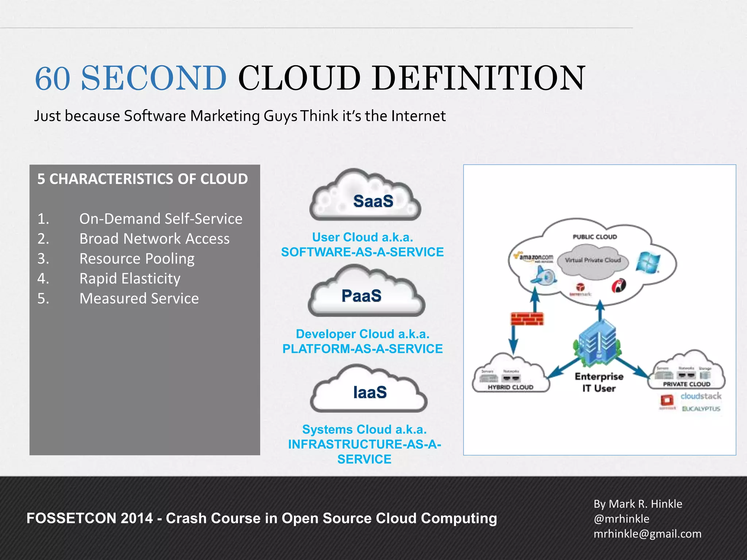Click the cloudstack logo
This screenshot has width=747, height=560.
point(701,396)
